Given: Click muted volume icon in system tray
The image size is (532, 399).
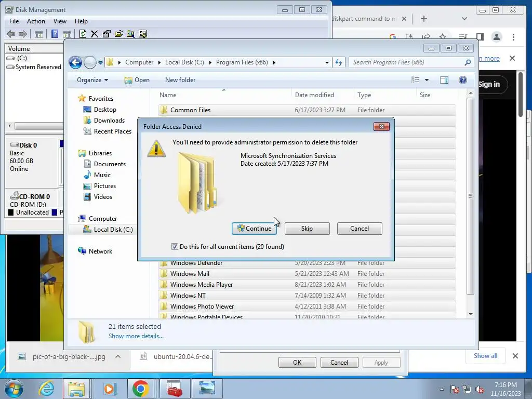Looking at the screenshot, I should pyautogui.click(x=480, y=389).
